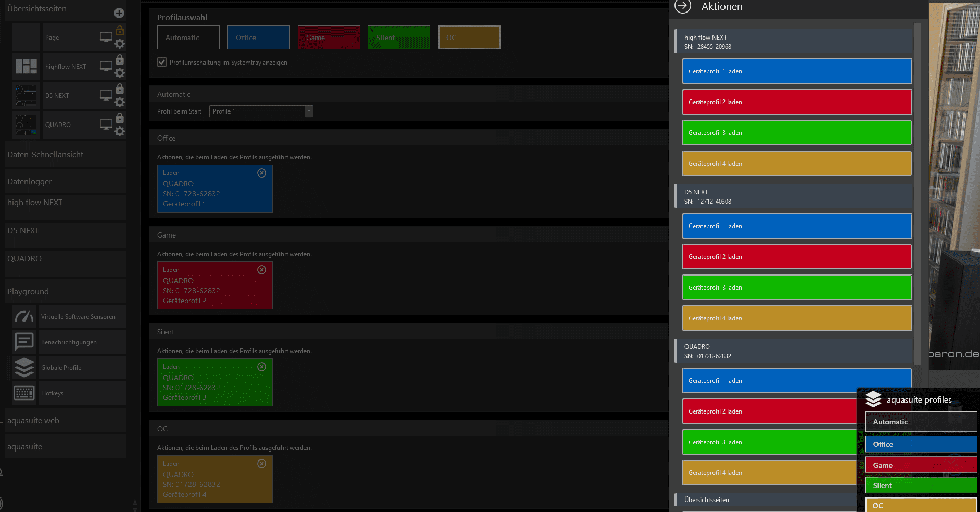Load Geräteprofil 3 for high flow NEXT
Screen dimensions: 980x512
[x=797, y=133]
